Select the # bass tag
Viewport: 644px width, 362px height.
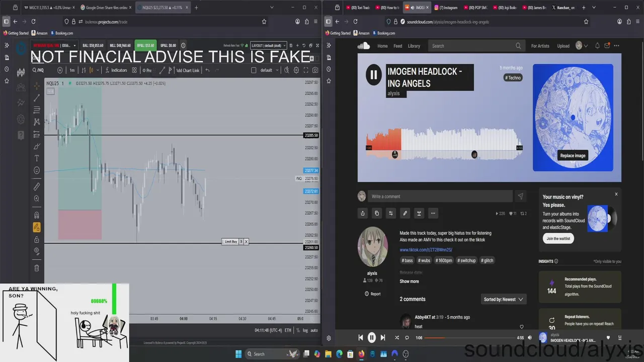[408, 260]
